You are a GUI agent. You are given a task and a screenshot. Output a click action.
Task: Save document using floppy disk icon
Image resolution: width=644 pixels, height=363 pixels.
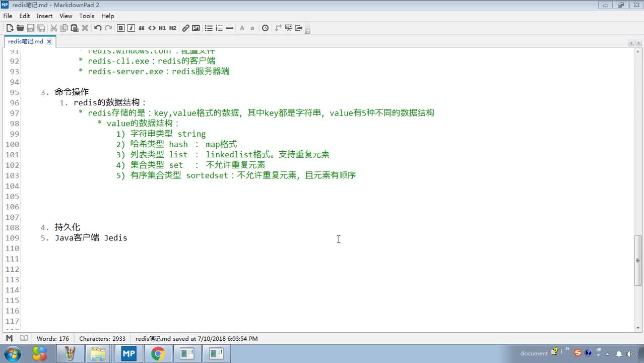point(31,28)
